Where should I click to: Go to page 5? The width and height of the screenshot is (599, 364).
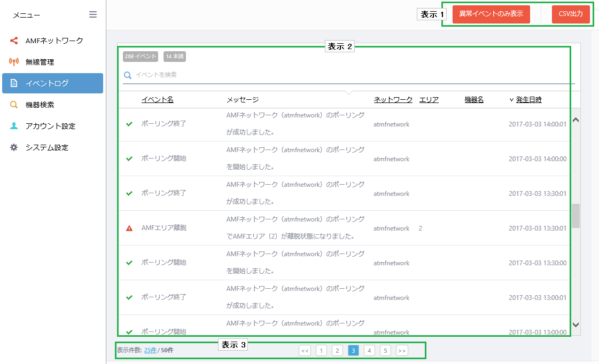[385, 351]
